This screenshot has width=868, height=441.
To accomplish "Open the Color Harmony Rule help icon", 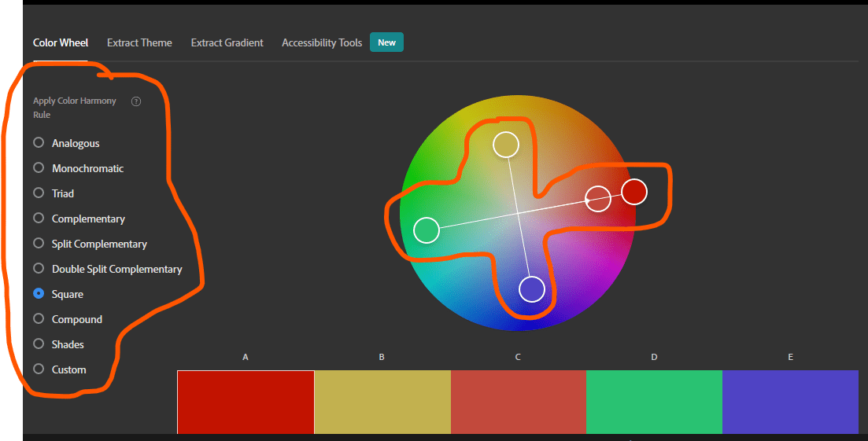I will (135, 101).
